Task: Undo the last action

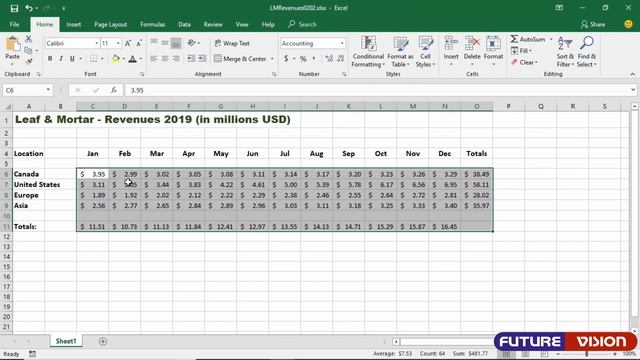Action: click(28, 8)
